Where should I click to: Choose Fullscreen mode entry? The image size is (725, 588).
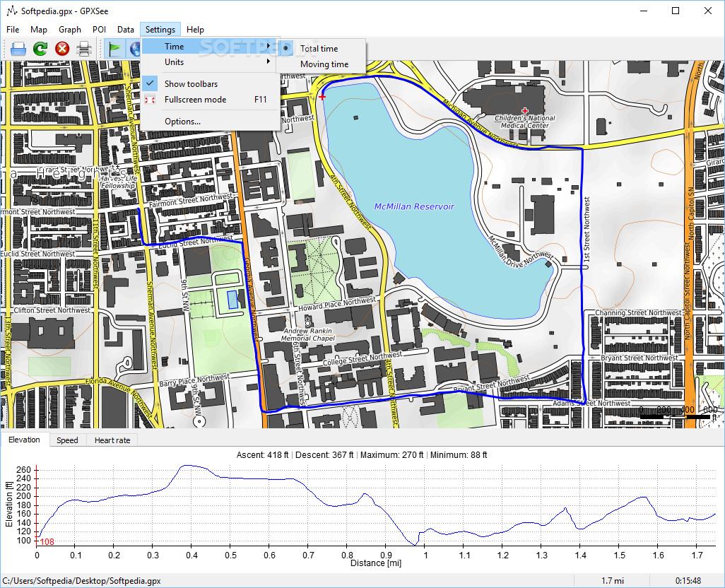point(210,100)
